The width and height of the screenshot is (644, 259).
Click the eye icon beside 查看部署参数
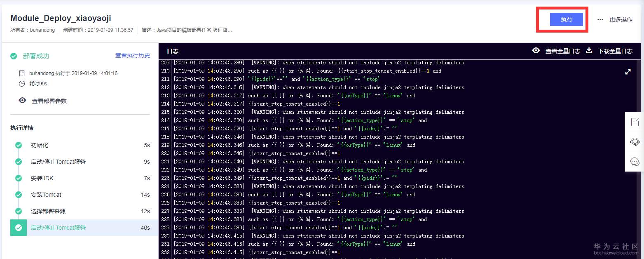click(x=22, y=101)
